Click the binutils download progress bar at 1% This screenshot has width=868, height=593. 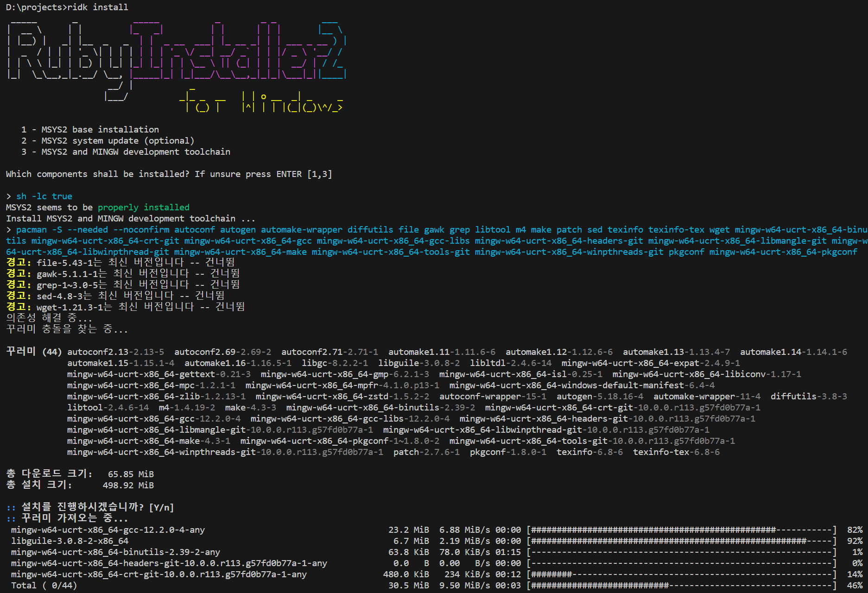pyautogui.click(x=681, y=552)
